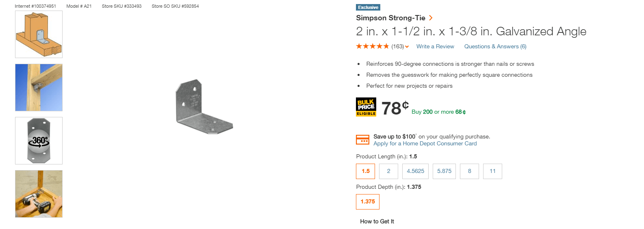644x229 pixels.
Task: Choose the 5.875 length option
Action: 444,171
